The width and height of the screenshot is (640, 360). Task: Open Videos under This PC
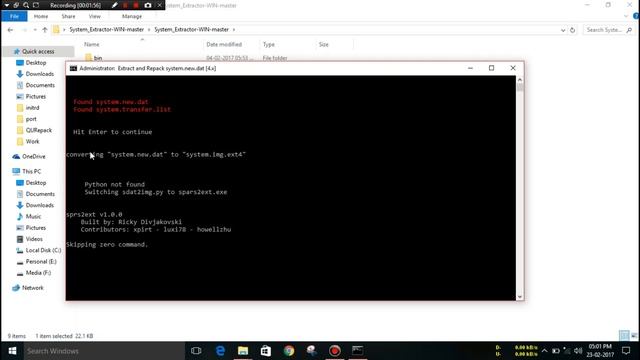(x=34, y=239)
